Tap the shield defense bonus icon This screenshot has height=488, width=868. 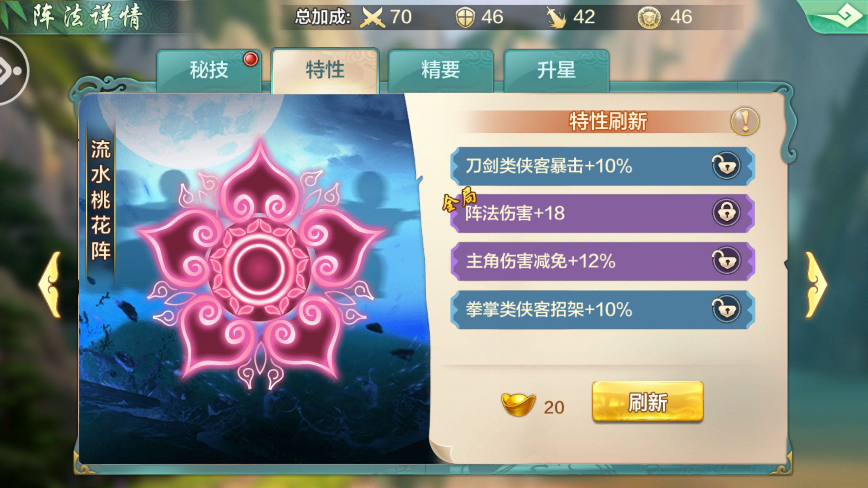pos(465,18)
